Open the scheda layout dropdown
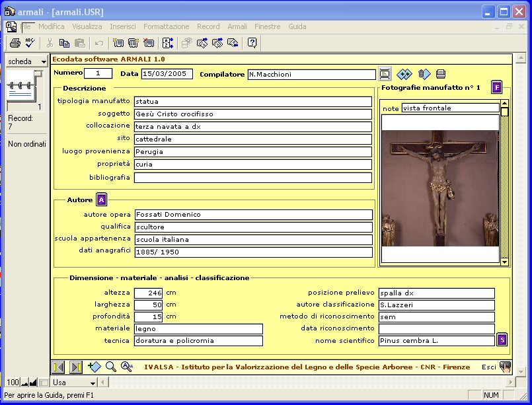Image resolution: width=532 pixels, height=405 pixels. point(26,61)
